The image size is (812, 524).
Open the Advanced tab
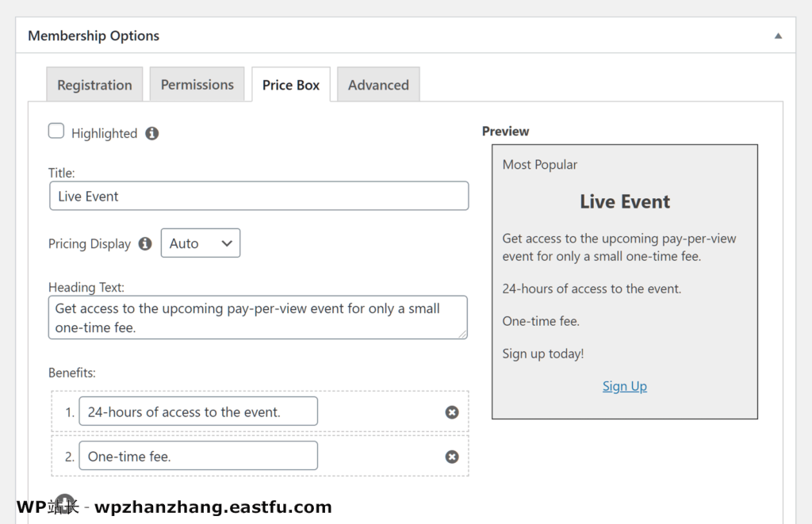coord(378,85)
